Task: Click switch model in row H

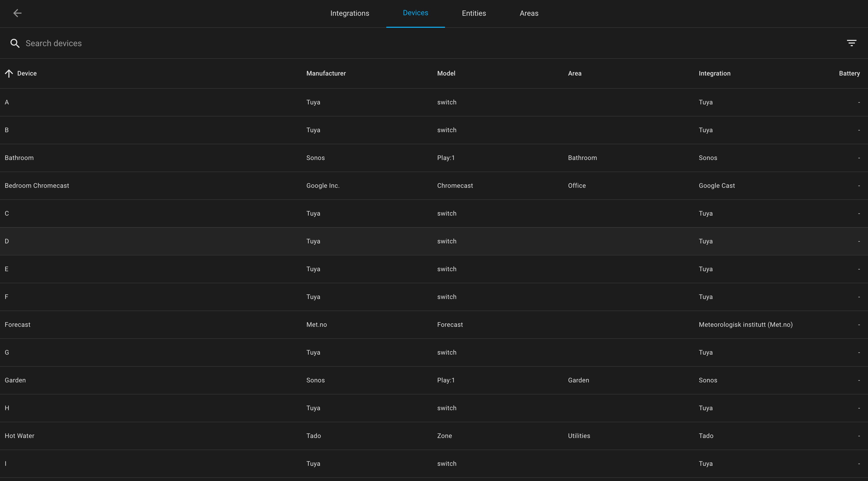Action: point(447,408)
